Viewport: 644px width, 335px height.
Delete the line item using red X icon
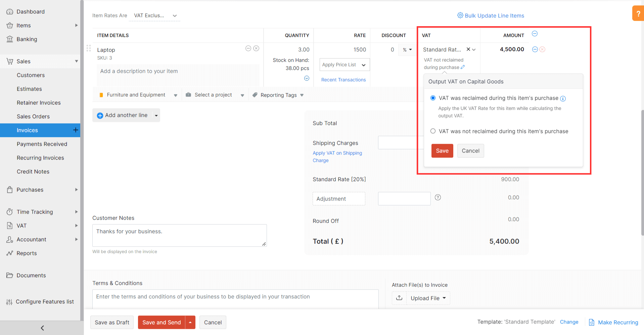[x=542, y=49]
